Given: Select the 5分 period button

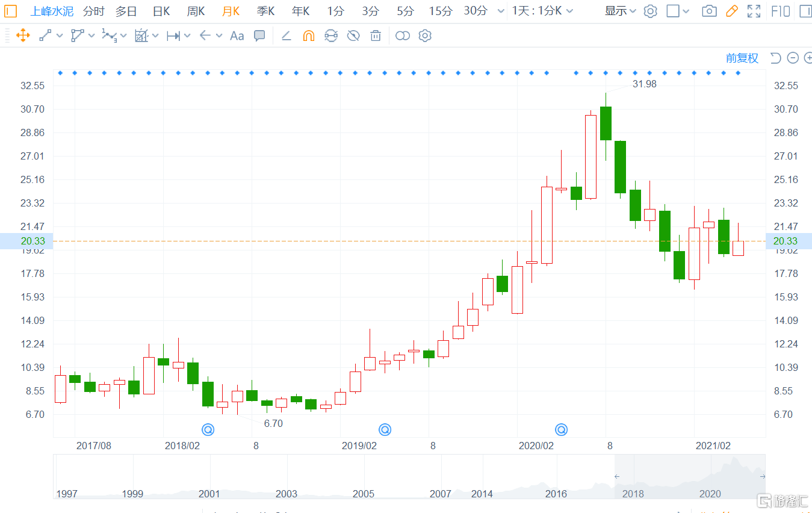Looking at the screenshot, I should (x=406, y=11).
